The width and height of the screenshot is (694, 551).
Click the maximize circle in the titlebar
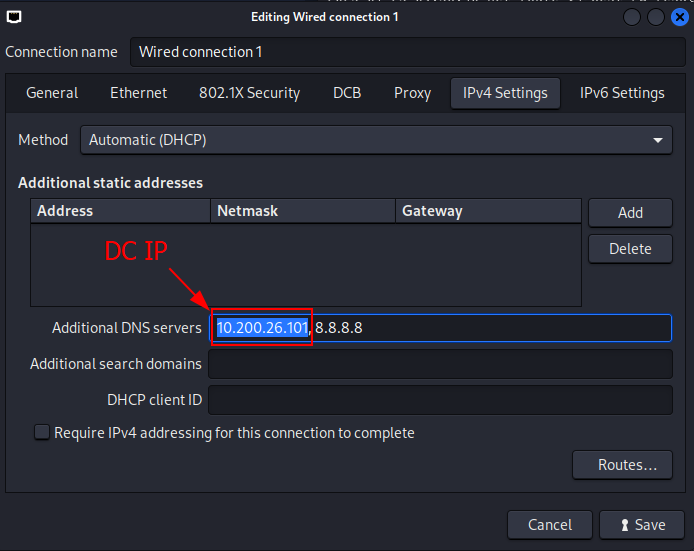[655, 17]
